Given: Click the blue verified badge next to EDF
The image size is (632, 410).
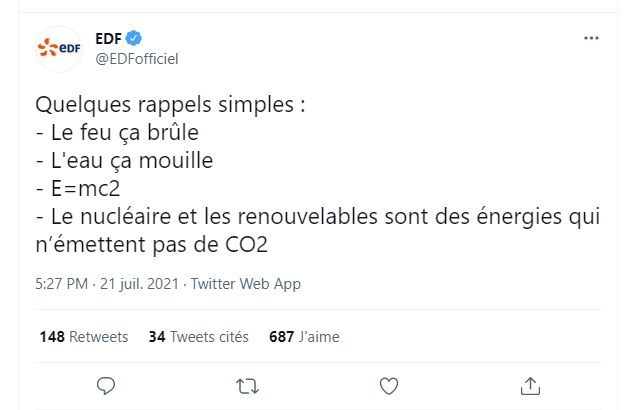Looking at the screenshot, I should point(133,38).
